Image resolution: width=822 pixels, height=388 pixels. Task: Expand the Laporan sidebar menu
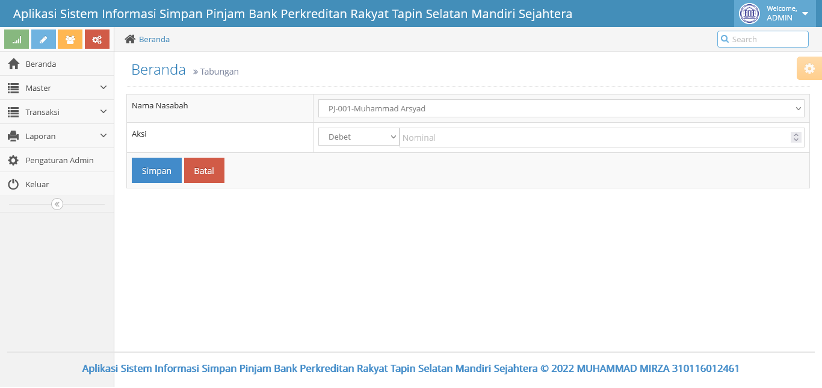click(57, 136)
